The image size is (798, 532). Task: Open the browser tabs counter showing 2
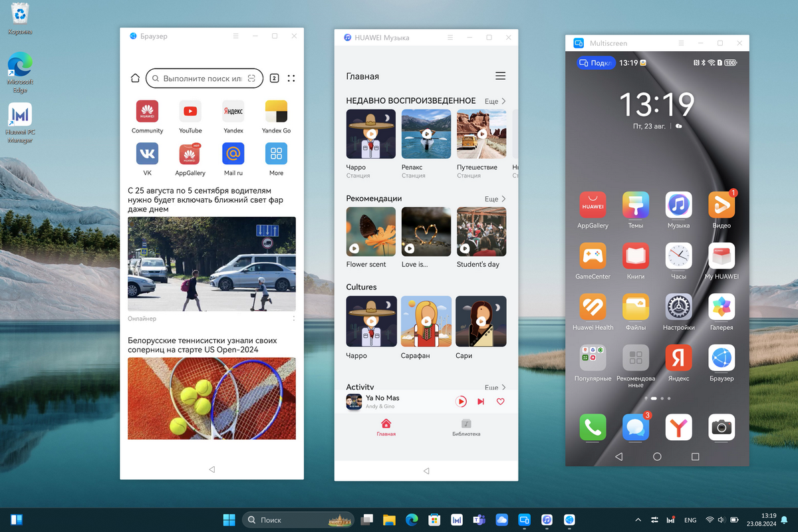tap(274, 78)
